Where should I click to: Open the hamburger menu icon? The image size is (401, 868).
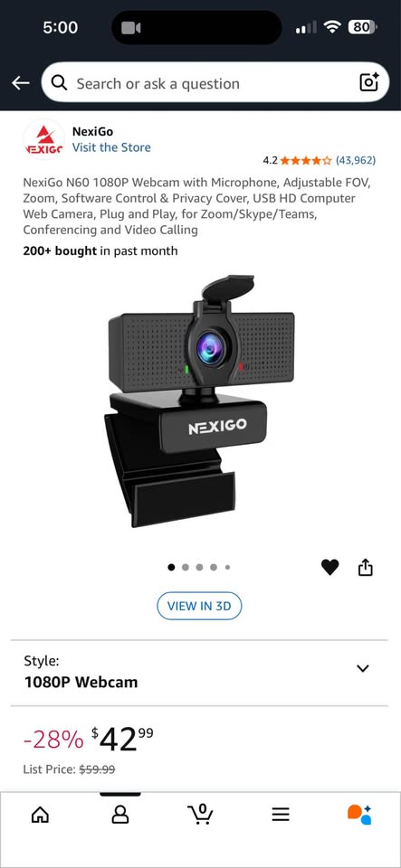(x=281, y=815)
